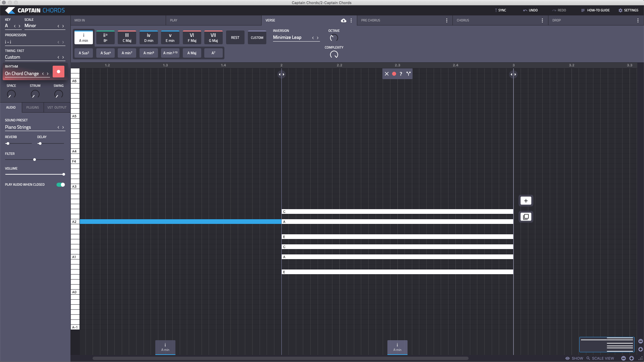
Task: Click the Captain Chords logo
Action: pos(35,10)
